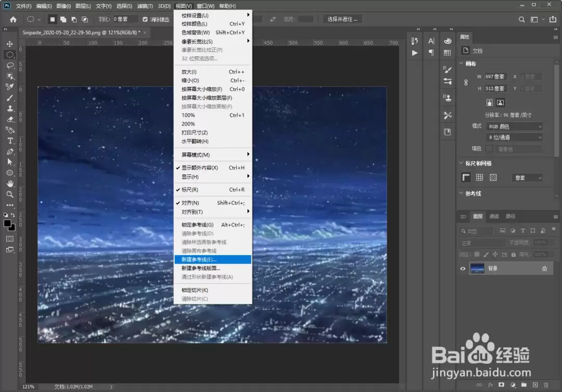Viewport: 562px width, 392px height.
Task: Select the Pen tool
Action: pos(10,151)
